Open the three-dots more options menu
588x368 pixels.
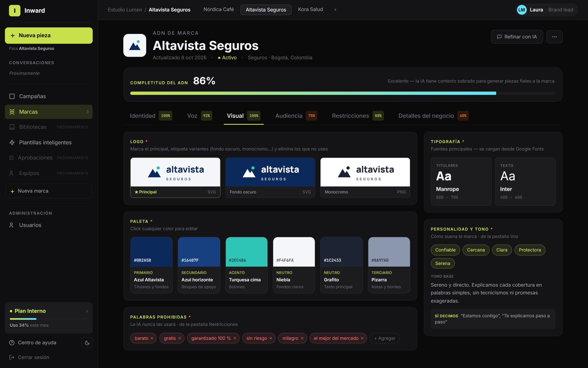tap(554, 37)
